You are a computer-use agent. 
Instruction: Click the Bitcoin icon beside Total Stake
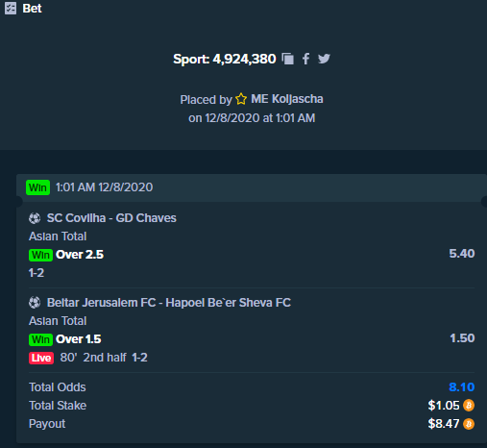pyautogui.click(x=469, y=406)
